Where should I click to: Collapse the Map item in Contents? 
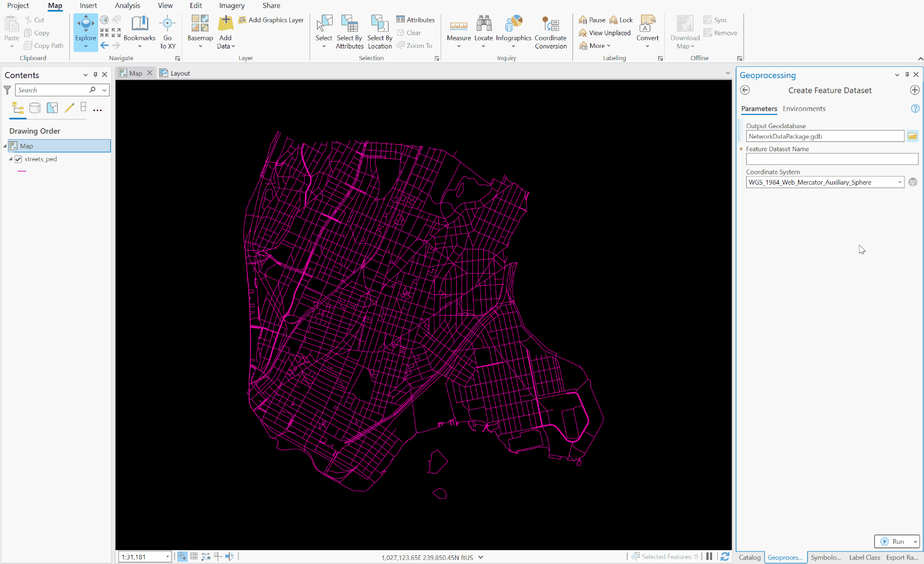click(5, 145)
